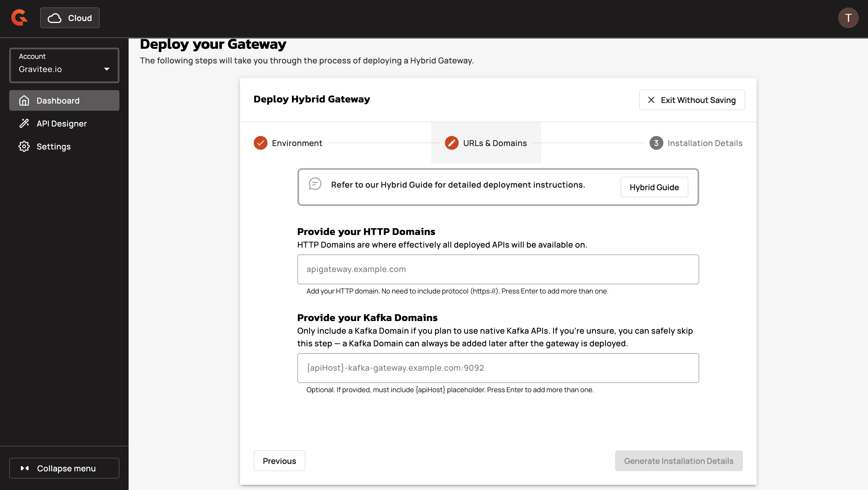Focus the HTTP Domains input field
The image size is (868, 490).
click(x=498, y=269)
